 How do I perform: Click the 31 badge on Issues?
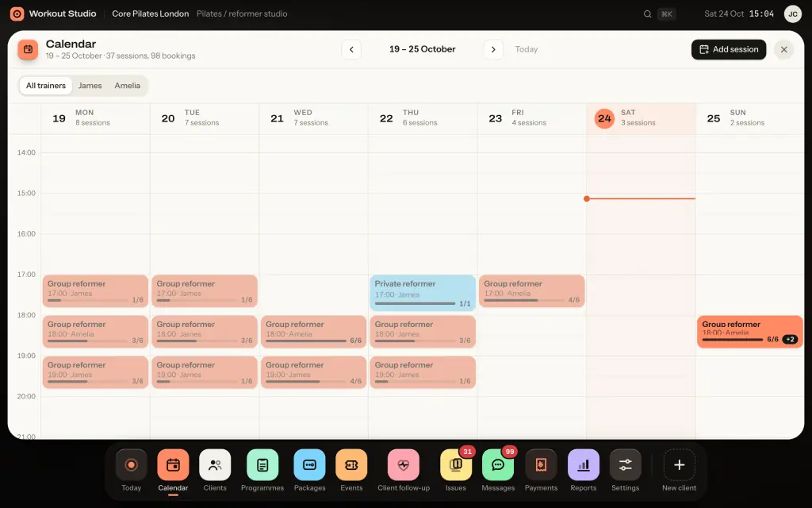pyautogui.click(x=467, y=452)
